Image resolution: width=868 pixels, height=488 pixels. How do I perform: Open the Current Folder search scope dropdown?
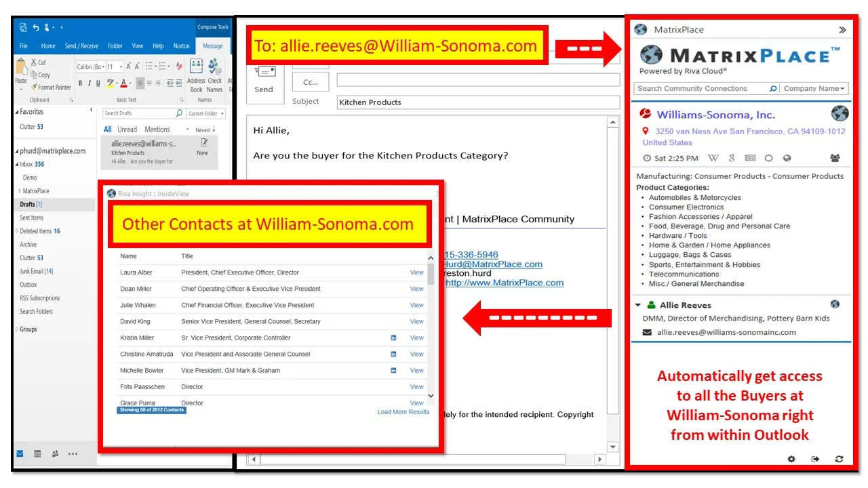206,113
